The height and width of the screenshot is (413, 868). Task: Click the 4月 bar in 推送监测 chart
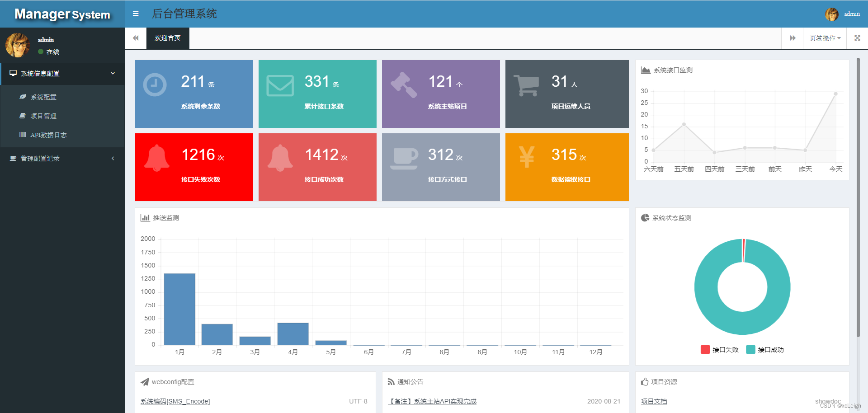click(293, 334)
